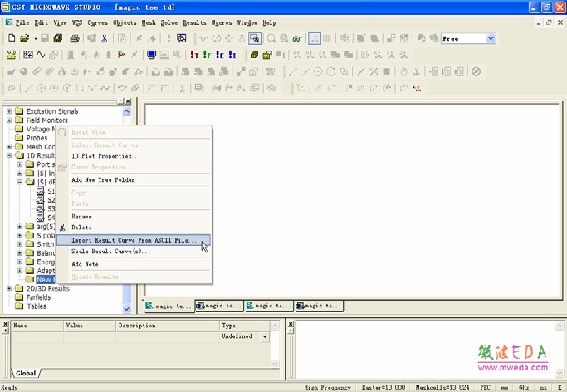Click the Save All stacked disks icon

pyautogui.click(x=57, y=38)
